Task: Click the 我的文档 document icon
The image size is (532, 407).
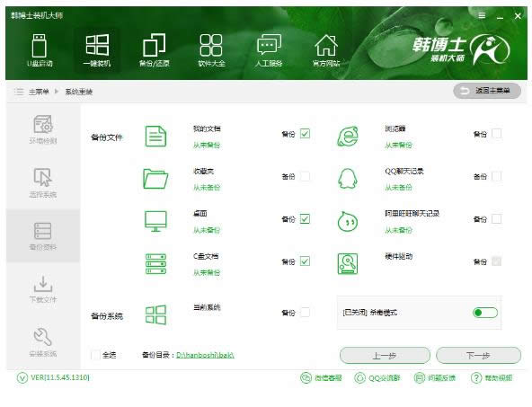Action: tap(155, 136)
